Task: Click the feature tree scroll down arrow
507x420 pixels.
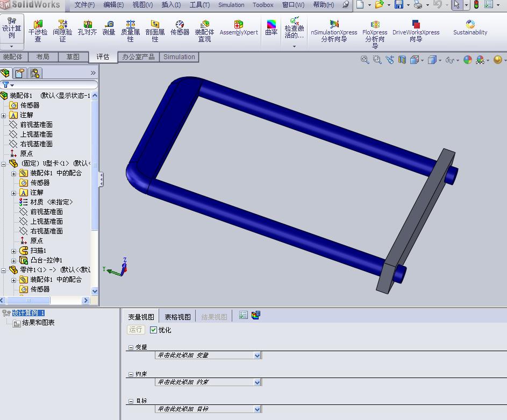Action: coord(95,291)
